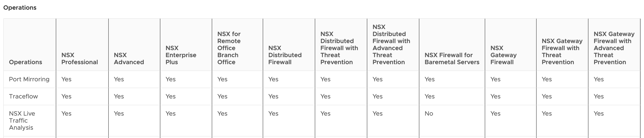Image resolution: width=644 pixels, height=138 pixels.
Task: Click Live Traffic Analysis Yes under Enterprise Plus
Action: 170,114
